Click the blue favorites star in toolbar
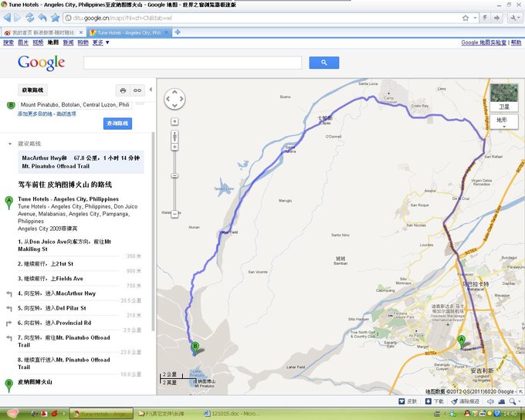Viewport: 525px width, 420px height. [x=55, y=18]
